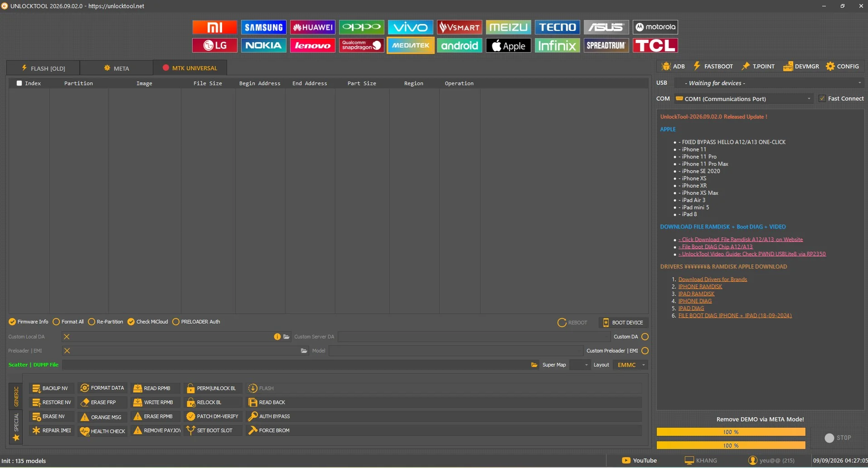Open USB Waiting for devices dropdown
Image resolution: width=868 pixels, height=468 pixels.
[x=769, y=83]
